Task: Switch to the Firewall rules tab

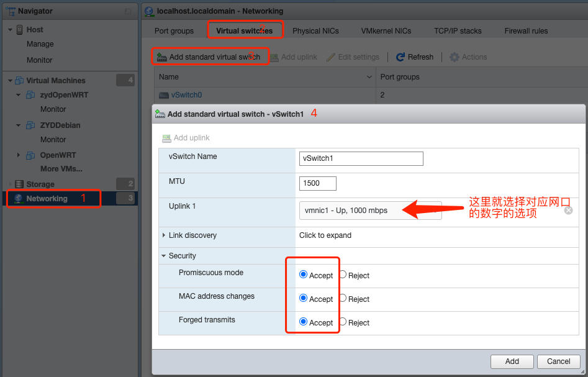Action: click(x=526, y=31)
